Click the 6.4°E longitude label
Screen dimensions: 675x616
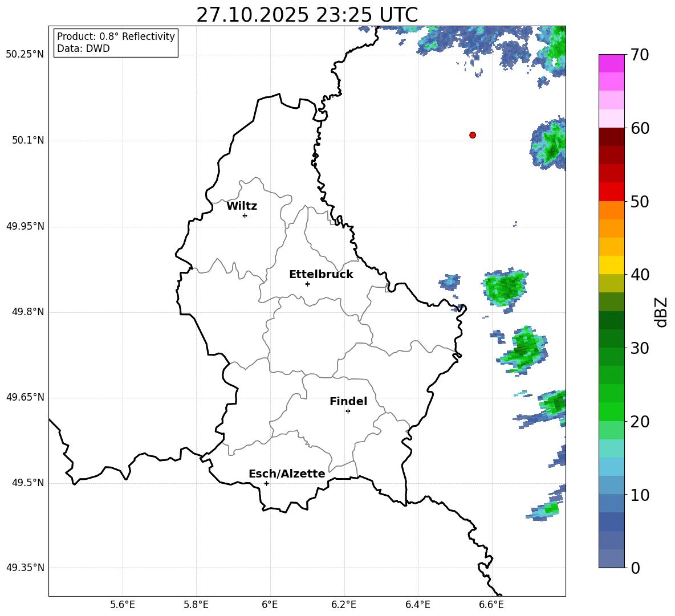click(x=418, y=605)
